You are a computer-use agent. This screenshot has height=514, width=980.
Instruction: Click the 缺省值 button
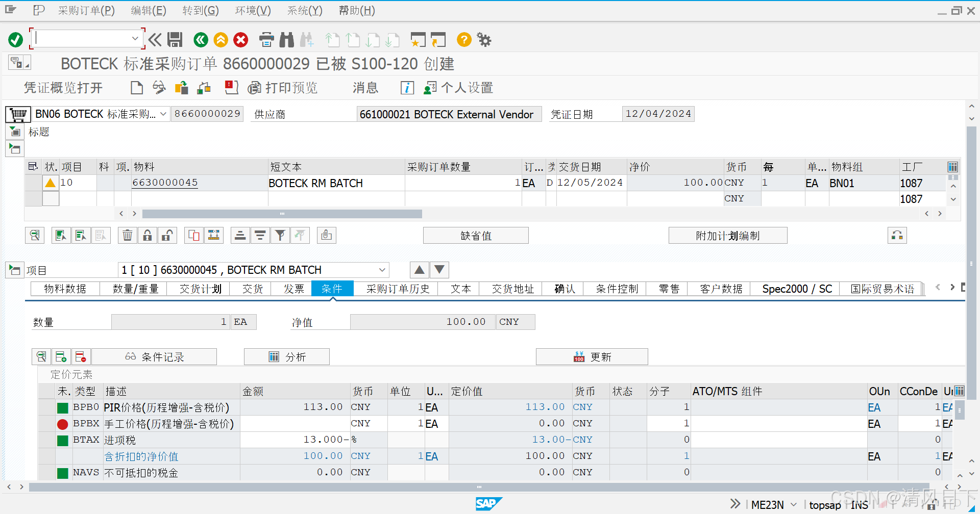(x=476, y=236)
